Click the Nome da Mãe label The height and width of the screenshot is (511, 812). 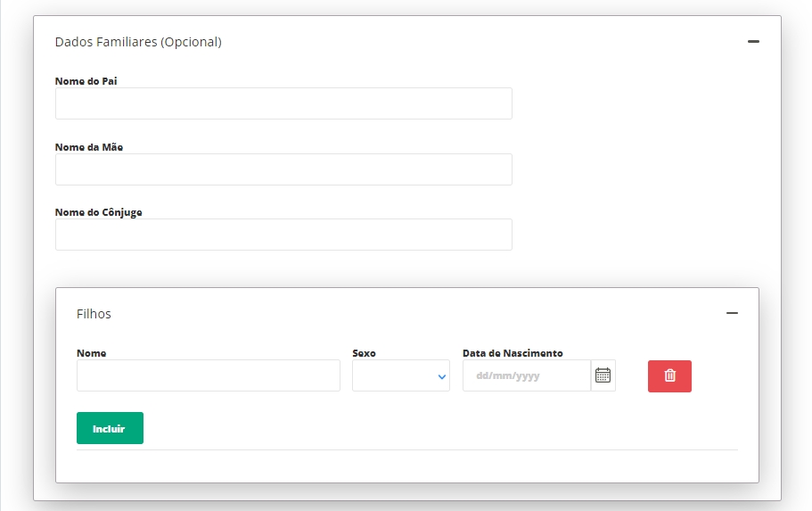tap(89, 147)
